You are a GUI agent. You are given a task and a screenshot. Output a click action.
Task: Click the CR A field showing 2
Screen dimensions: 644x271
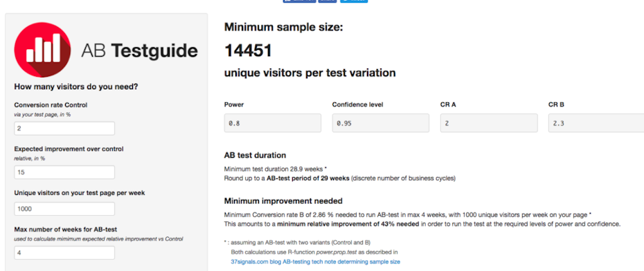[x=489, y=123]
